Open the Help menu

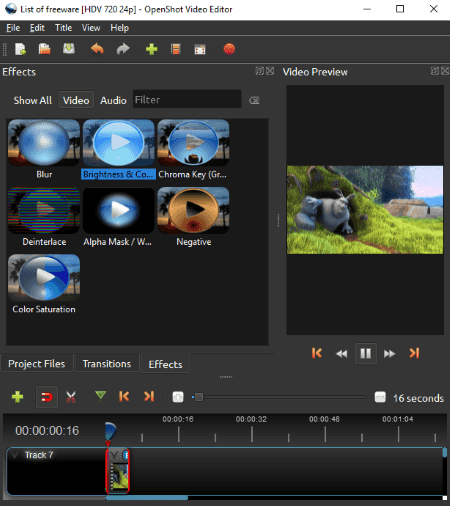coord(120,28)
